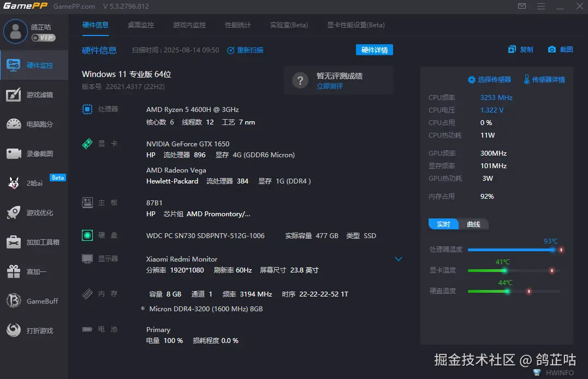Click the VIP badge
Screen dimensions: 588x379
point(44,38)
